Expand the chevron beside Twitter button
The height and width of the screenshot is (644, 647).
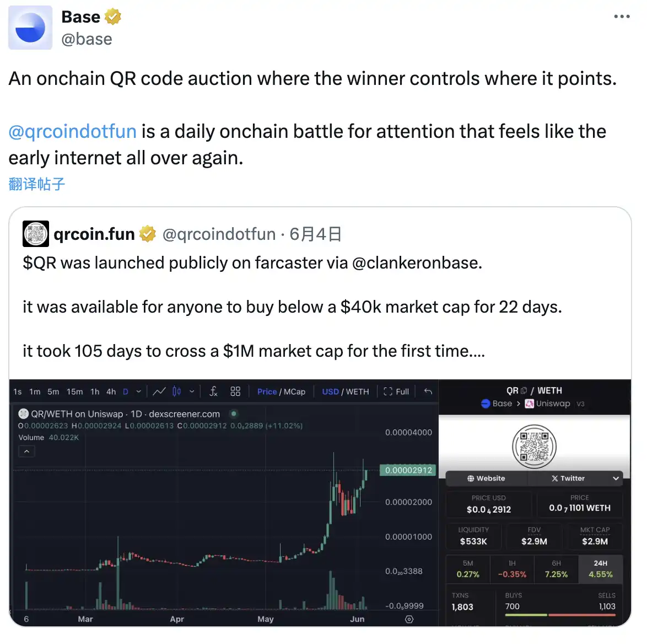(x=616, y=479)
